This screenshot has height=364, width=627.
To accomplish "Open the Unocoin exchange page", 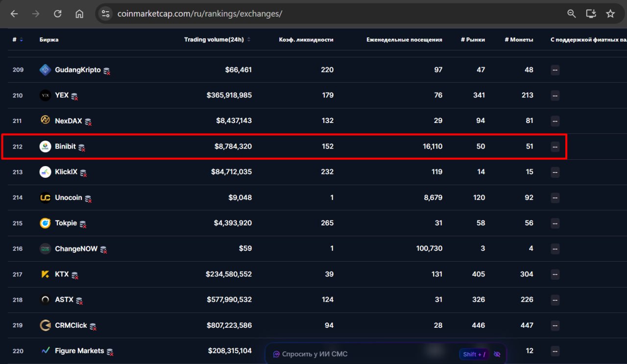I will (x=69, y=197).
